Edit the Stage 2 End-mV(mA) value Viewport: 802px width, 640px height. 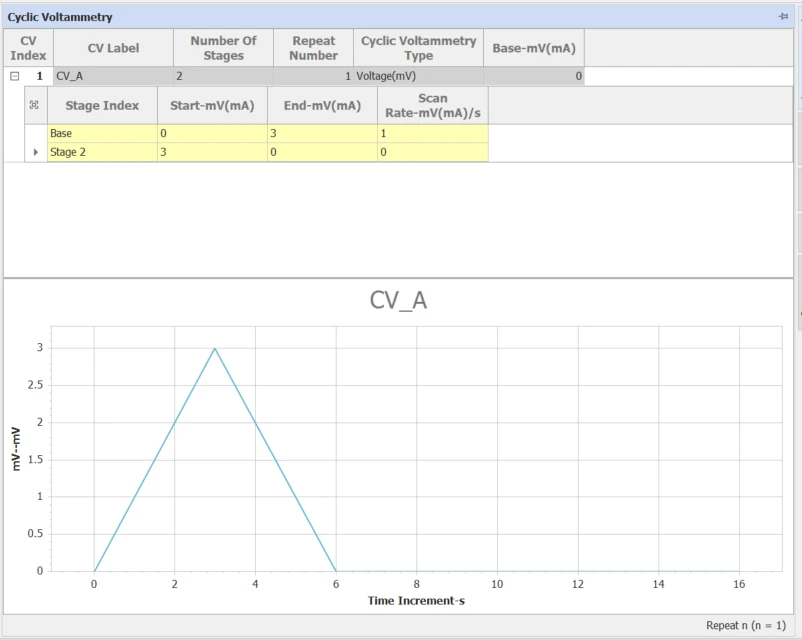pos(322,152)
